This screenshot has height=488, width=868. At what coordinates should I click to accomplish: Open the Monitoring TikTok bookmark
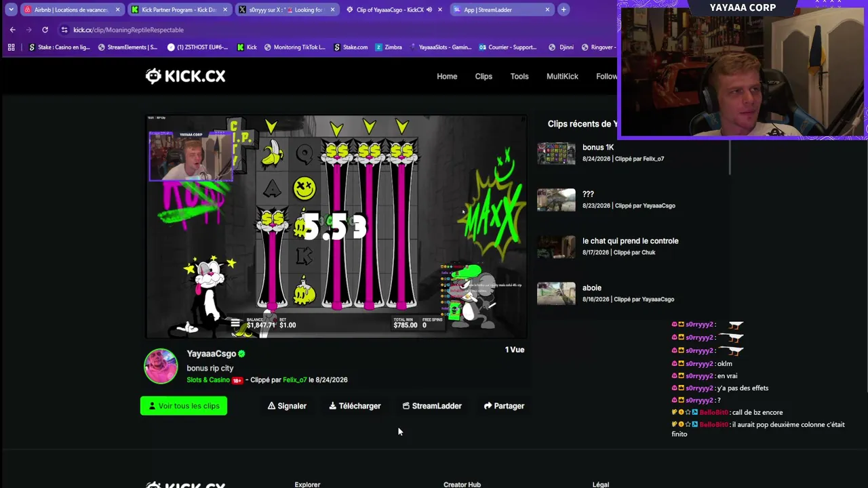click(295, 47)
